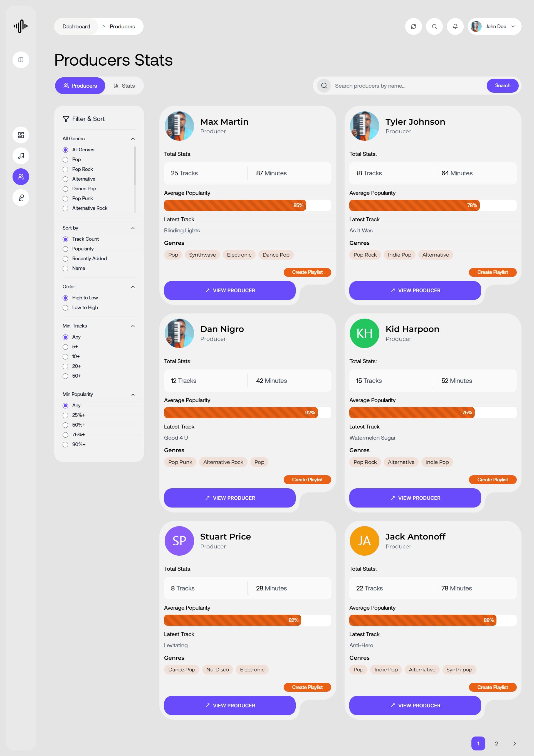Click the sound wave app logo
Image resolution: width=534 pixels, height=756 pixels.
click(x=21, y=26)
